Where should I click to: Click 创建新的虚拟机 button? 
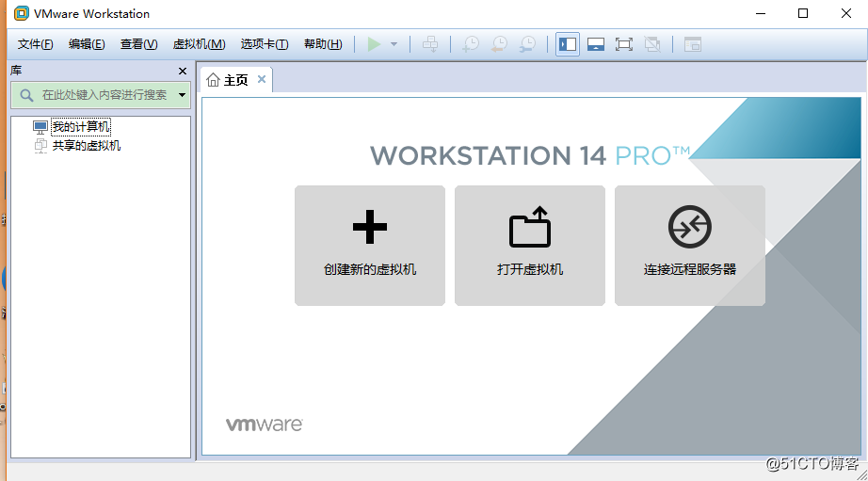370,245
